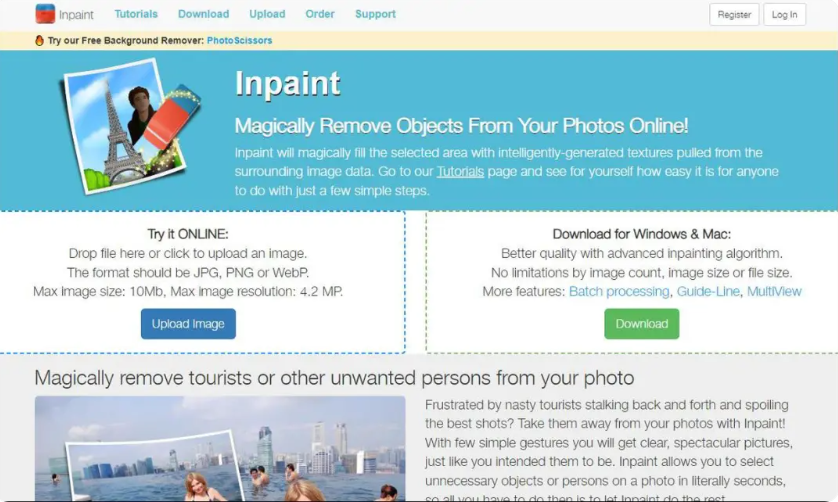Follow the PhotoScissors link

click(239, 41)
